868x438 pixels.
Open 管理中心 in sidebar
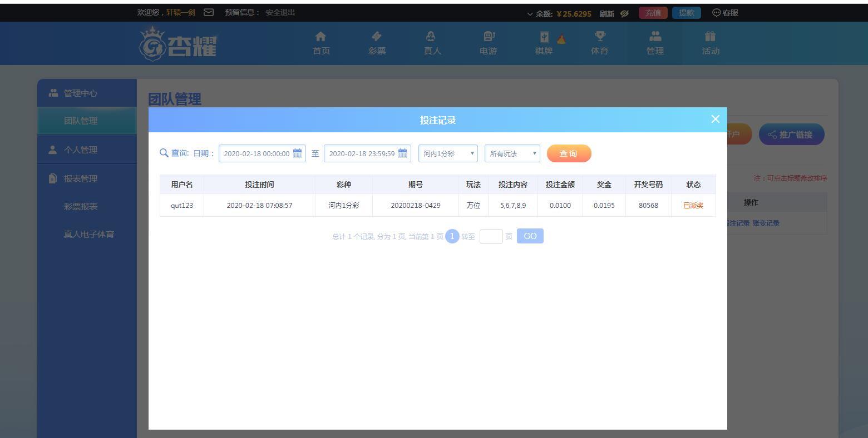pos(87,93)
